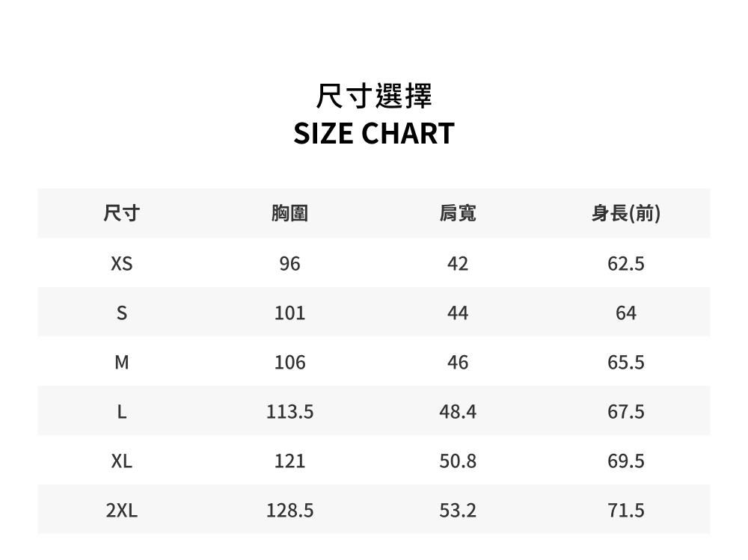Click the 尺寸選擇 title text
Viewport: 748px width, 560px height.
374,96
